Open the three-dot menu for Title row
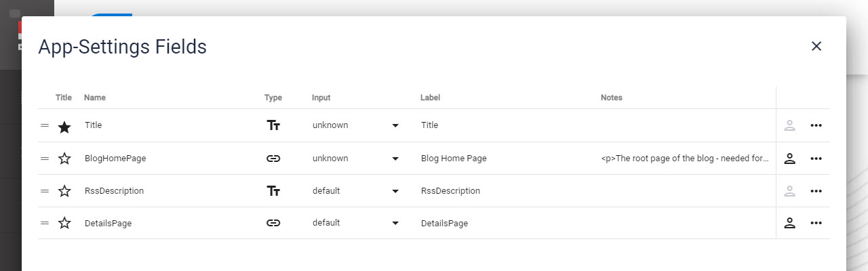 pyautogui.click(x=816, y=125)
